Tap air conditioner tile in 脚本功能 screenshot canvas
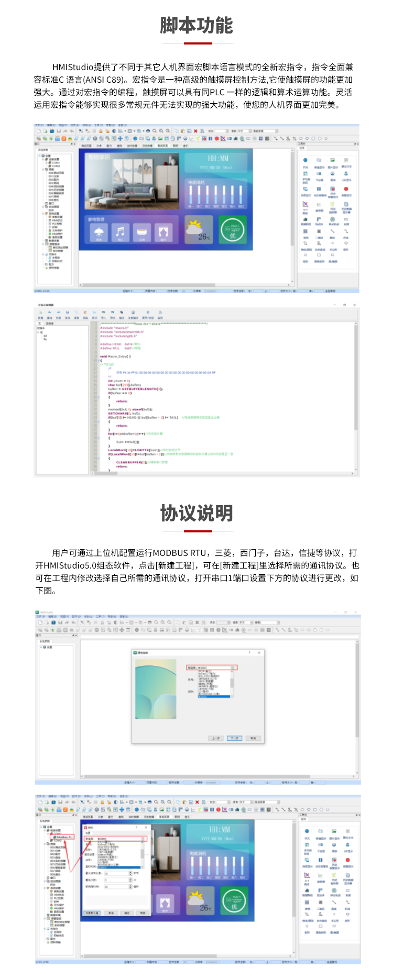 (142, 232)
